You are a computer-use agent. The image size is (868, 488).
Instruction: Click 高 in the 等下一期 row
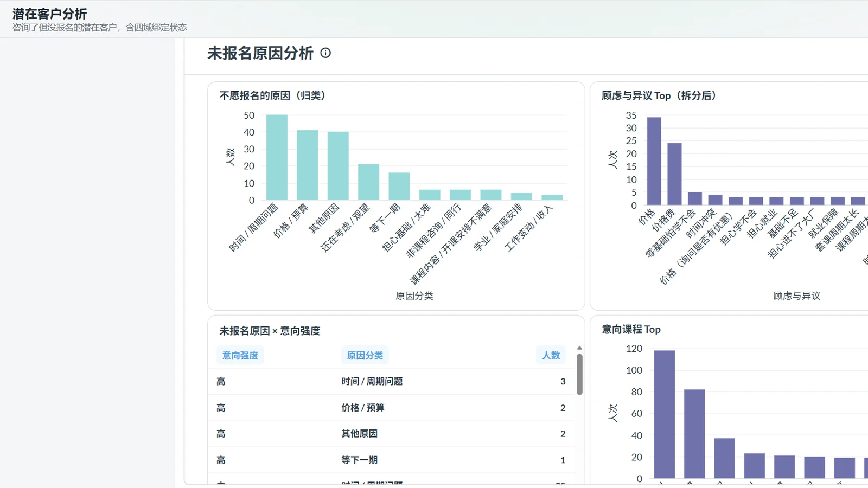(x=221, y=460)
